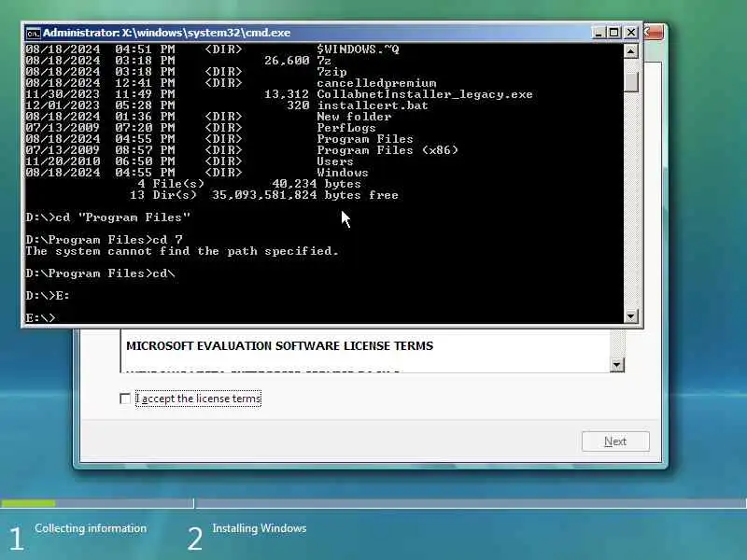Click the "E:\>" prompt line
The width and height of the screenshot is (747, 560).
pyautogui.click(x=40, y=317)
